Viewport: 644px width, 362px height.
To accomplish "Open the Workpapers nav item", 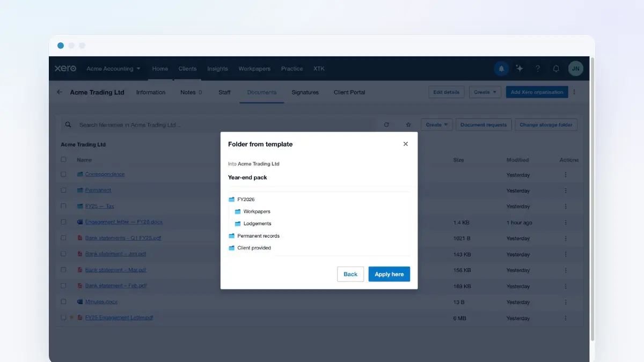I will [254, 69].
